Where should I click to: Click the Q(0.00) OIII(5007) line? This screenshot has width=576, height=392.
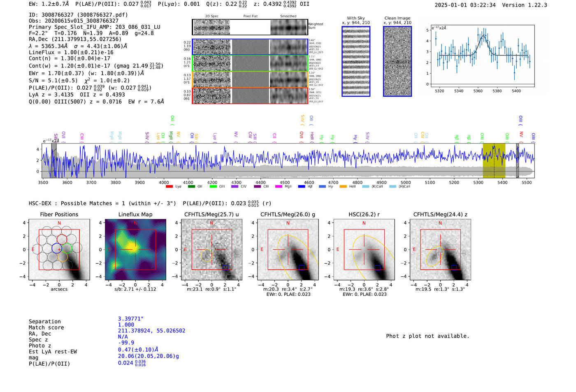pos(96,102)
